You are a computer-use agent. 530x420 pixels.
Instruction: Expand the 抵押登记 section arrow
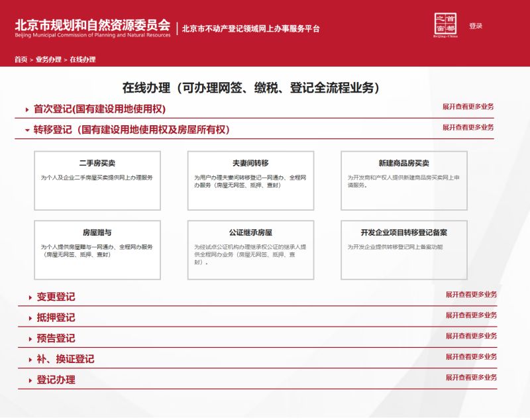coord(30,318)
